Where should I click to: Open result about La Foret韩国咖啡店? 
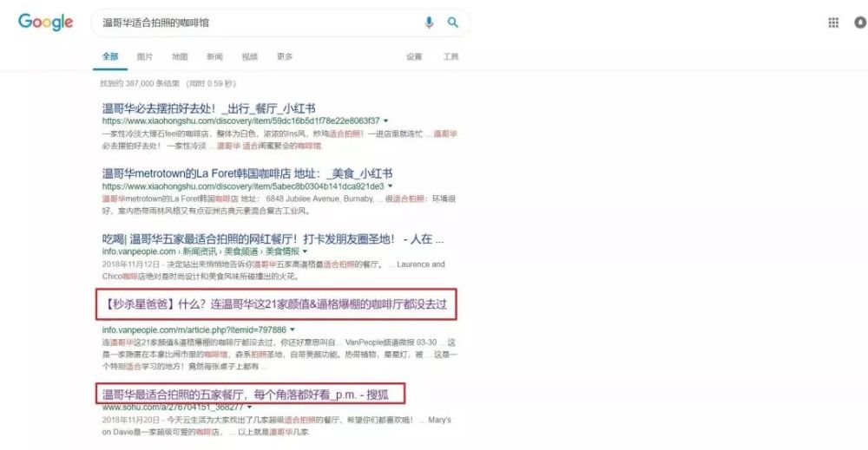pyautogui.click(x=247, y=173)
